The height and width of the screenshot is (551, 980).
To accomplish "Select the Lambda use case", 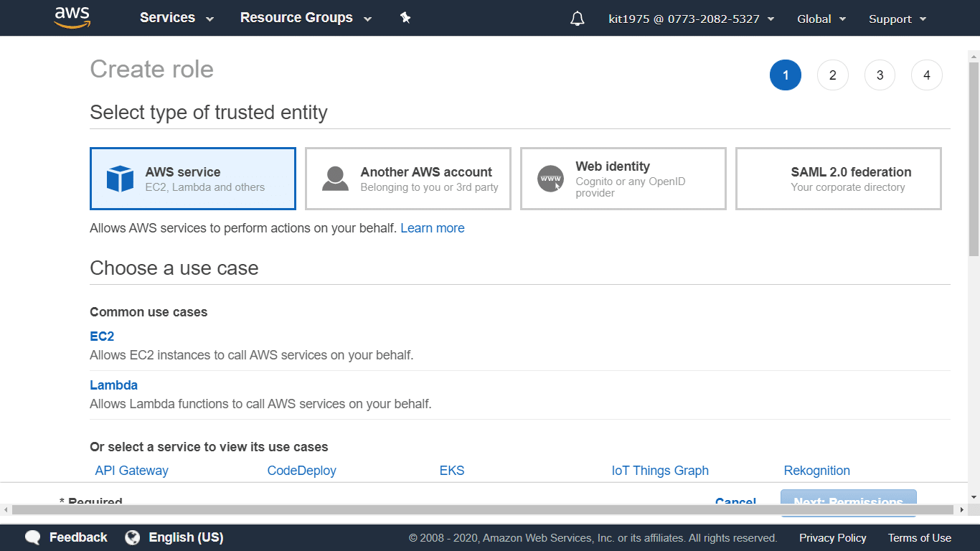I will coord(113,385).
